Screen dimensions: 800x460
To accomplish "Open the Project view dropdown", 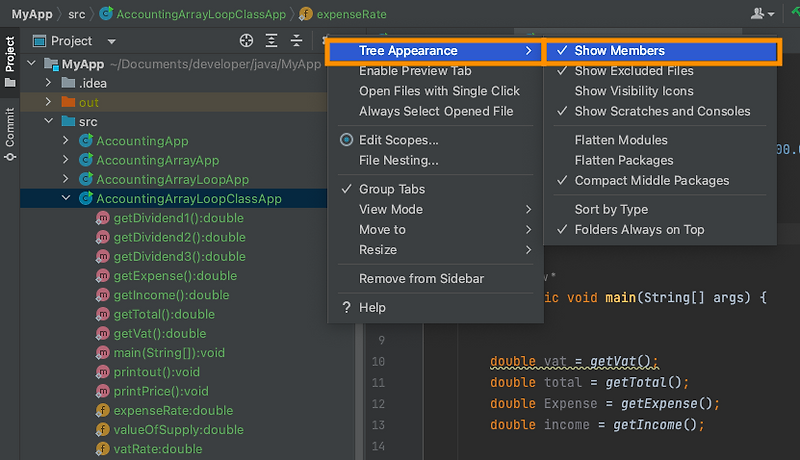I will click(x=111, y=41).
